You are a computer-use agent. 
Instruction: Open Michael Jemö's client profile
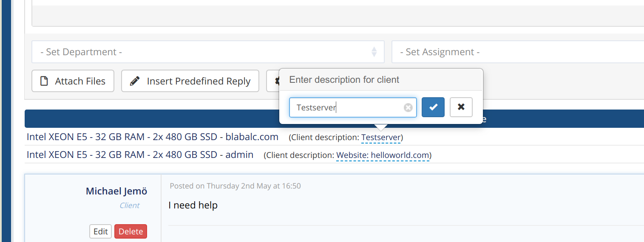pos(116,191)
